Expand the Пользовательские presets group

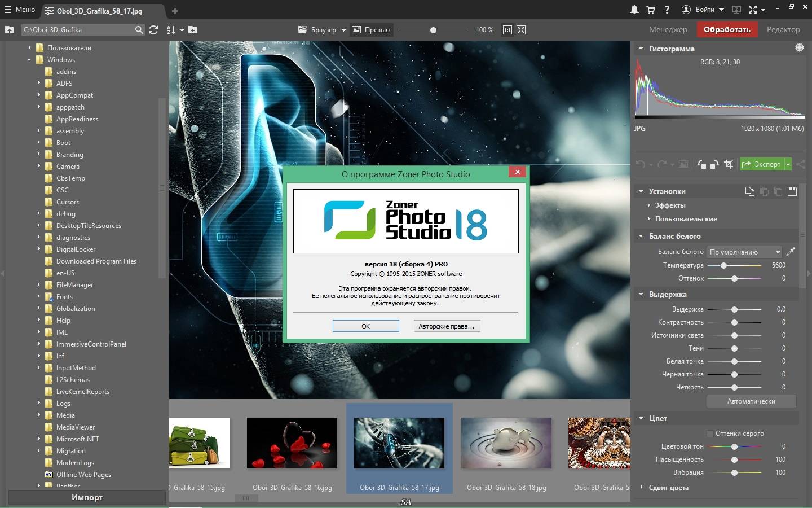(x=649, y=219)
